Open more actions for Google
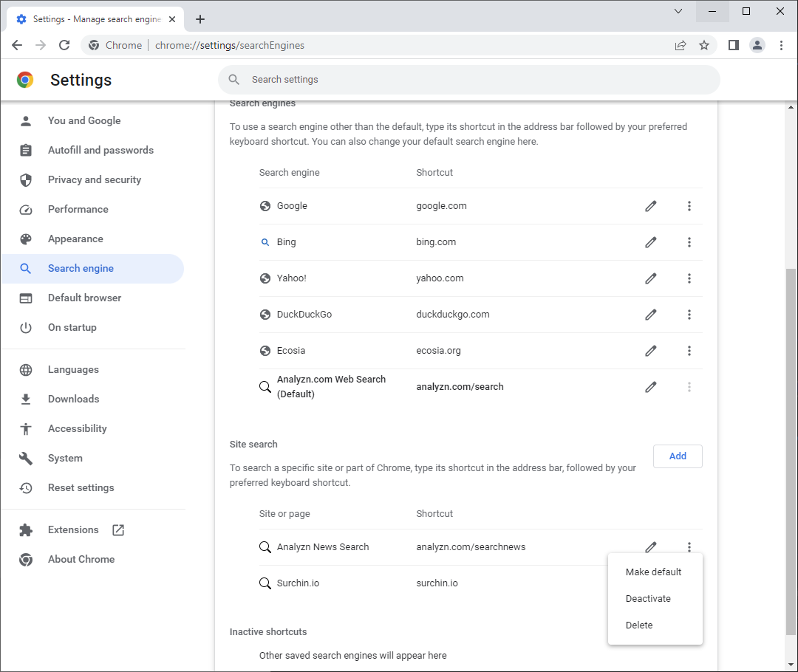 coord(689,206)
